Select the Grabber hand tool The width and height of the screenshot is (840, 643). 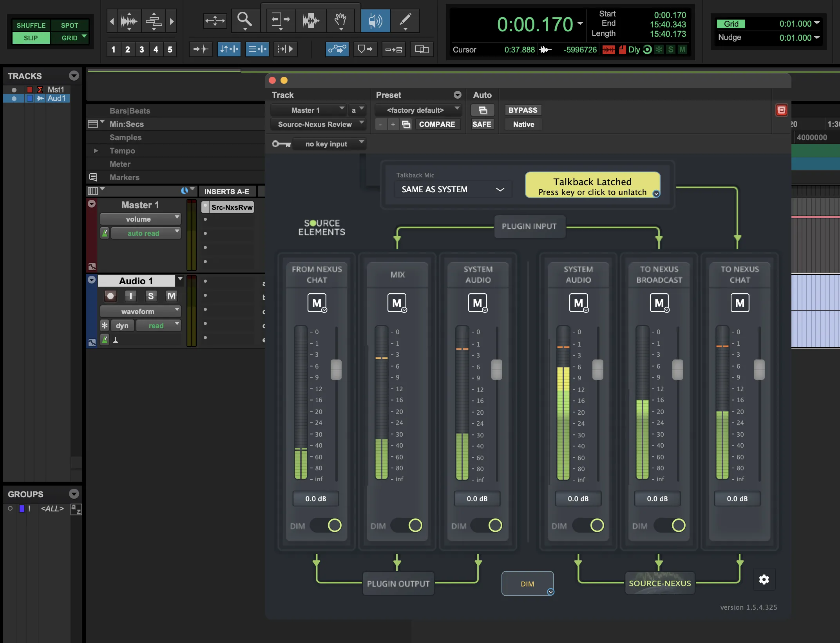340,20
